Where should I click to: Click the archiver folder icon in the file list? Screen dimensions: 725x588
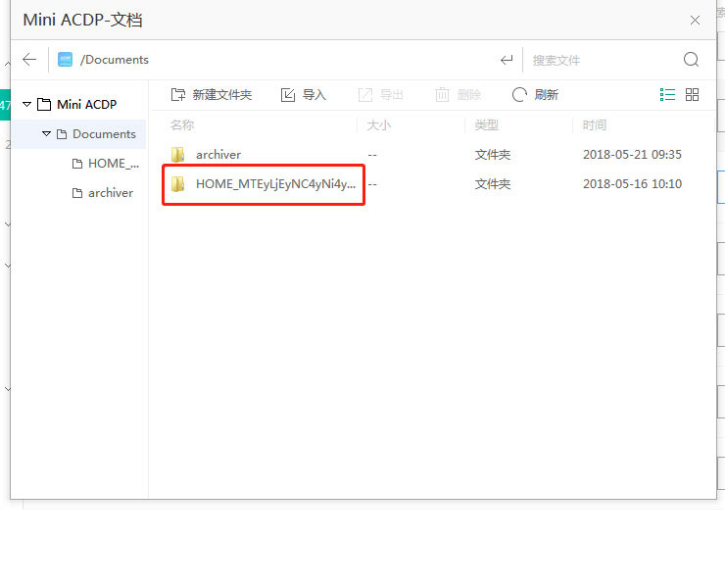(178, 155)
